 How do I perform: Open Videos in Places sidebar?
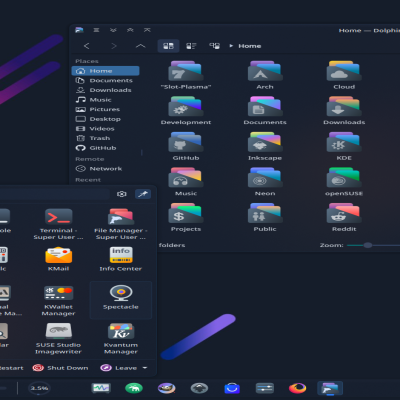click(x=106, y=129)
